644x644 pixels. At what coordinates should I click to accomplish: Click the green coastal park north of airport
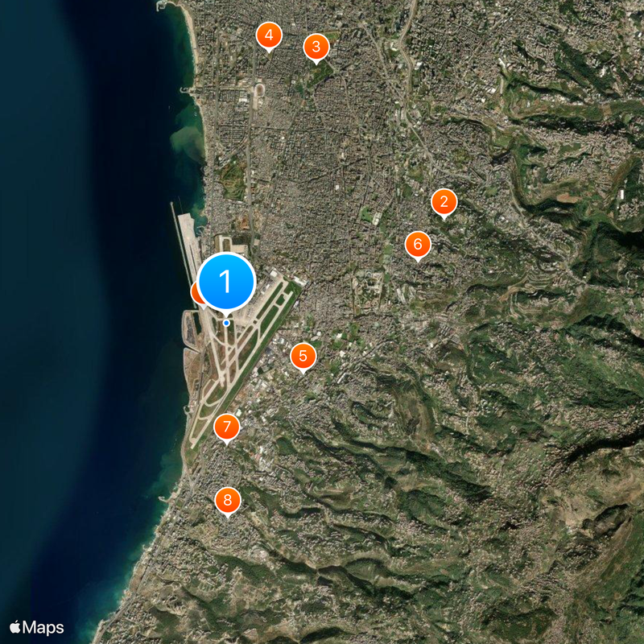[x=233, y=179]
